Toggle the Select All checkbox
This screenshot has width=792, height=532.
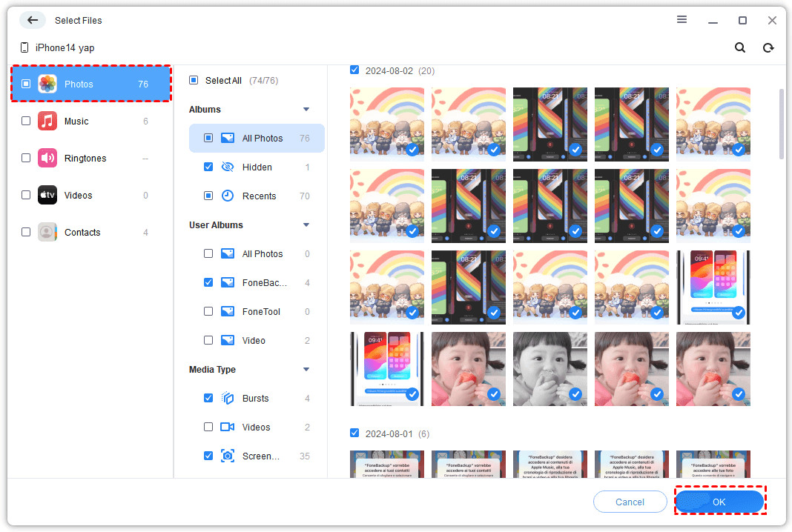(x=194, y=80)
